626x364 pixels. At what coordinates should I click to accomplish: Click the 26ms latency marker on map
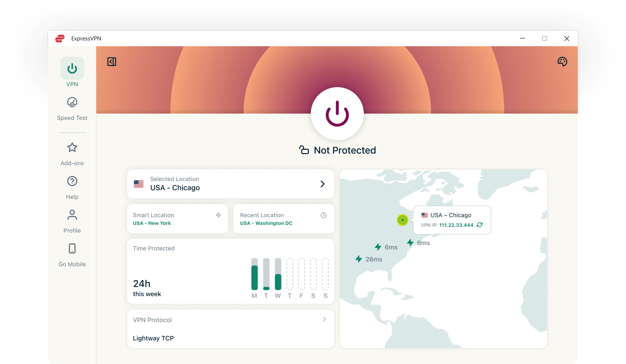pos(369,259)
